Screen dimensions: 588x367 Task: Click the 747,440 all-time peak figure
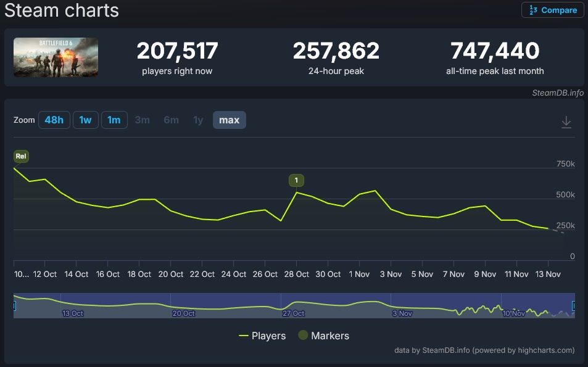pos(495,51)
